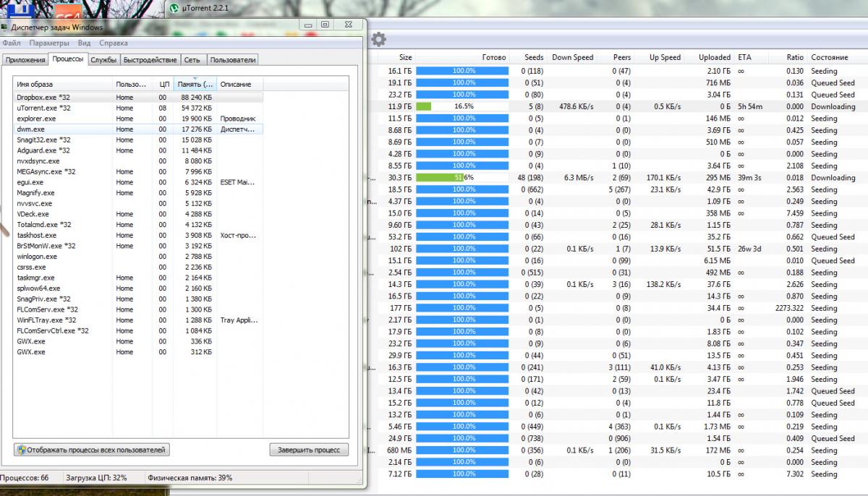
Task: Open the Справка menu
Action: point(114,43)
